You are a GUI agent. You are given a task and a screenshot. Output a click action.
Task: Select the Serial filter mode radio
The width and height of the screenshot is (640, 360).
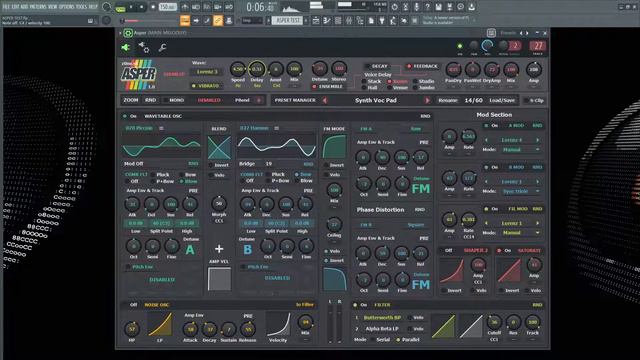[x=380, y=340]
